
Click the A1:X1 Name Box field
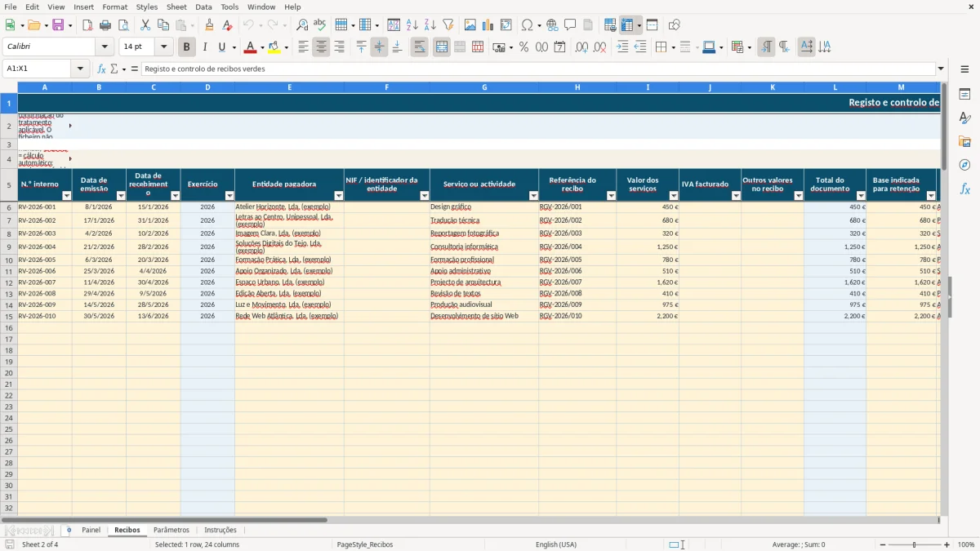pyautogui.click(x=38, y=69)
